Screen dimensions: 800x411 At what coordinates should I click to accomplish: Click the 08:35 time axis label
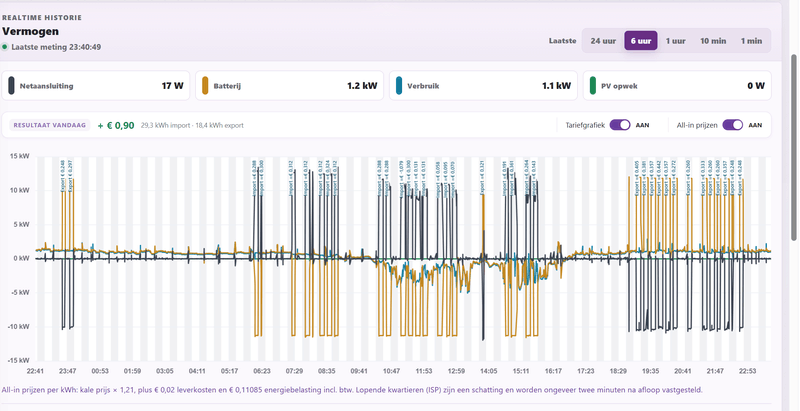327,371
